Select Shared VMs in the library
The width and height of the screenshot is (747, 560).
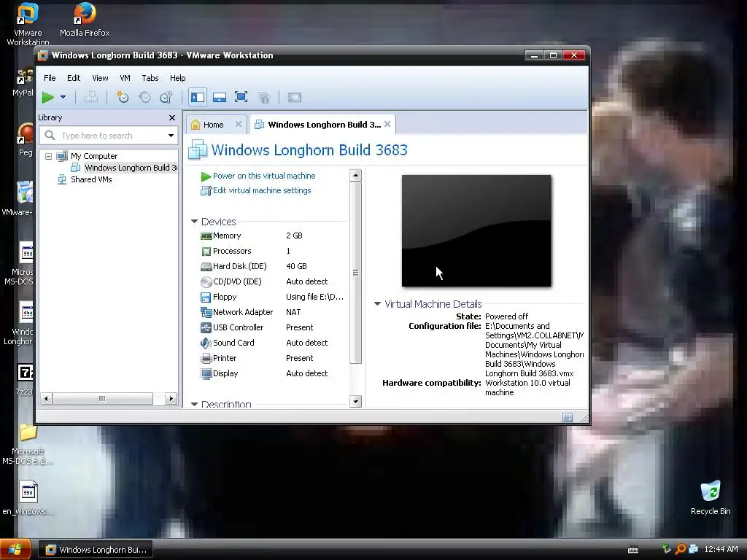(91, 179)
